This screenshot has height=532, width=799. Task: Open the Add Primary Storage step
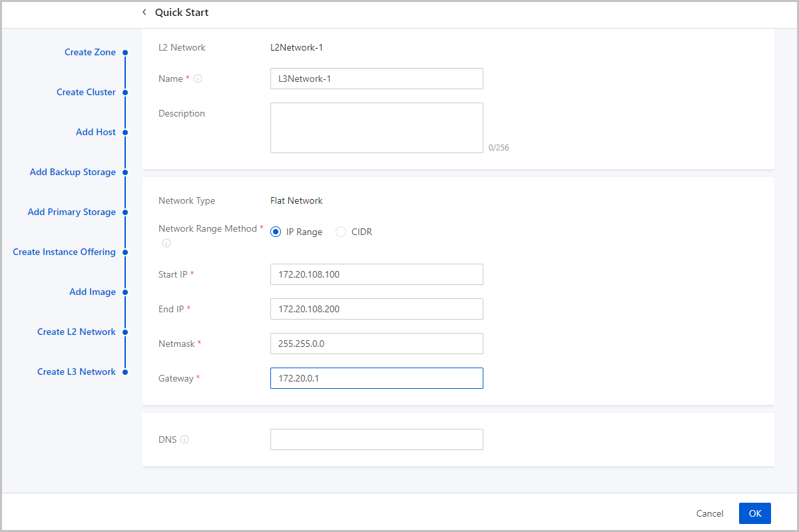72,212
